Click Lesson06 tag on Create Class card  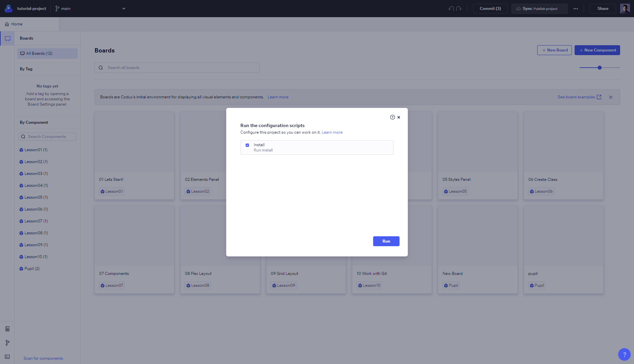click(541, 191)
